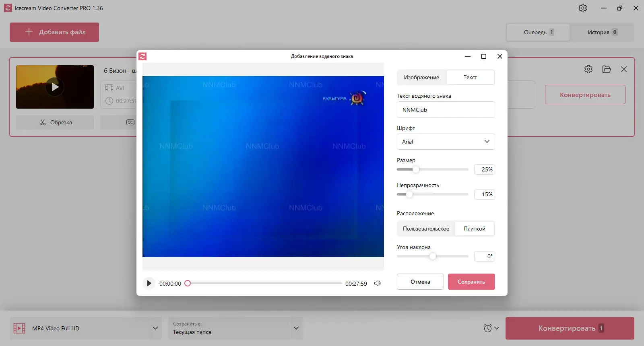Open the Arial font dropdown
This screenshot has width=644, height=346.
click(x=446, y=142)
